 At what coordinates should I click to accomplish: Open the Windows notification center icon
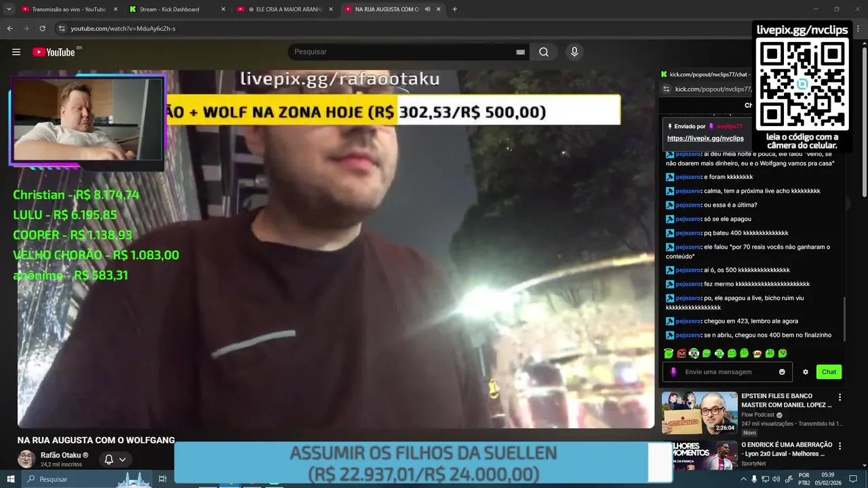coord(854,479)
